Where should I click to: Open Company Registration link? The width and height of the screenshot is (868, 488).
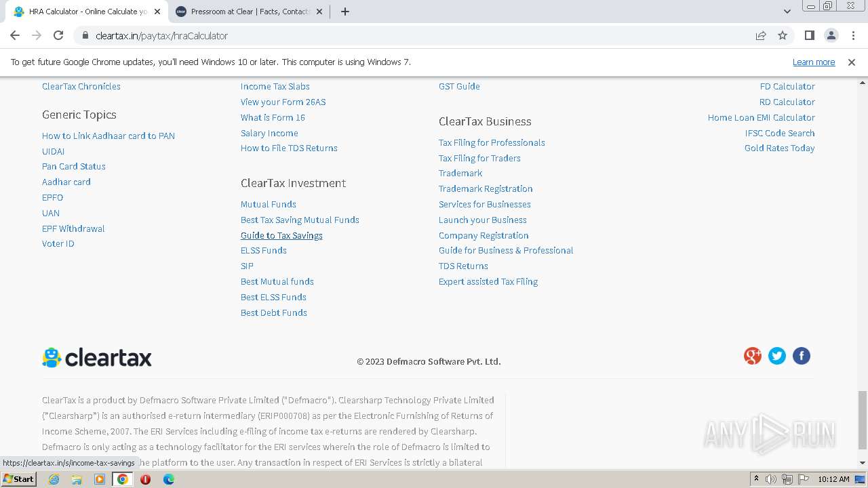(484, 235)
